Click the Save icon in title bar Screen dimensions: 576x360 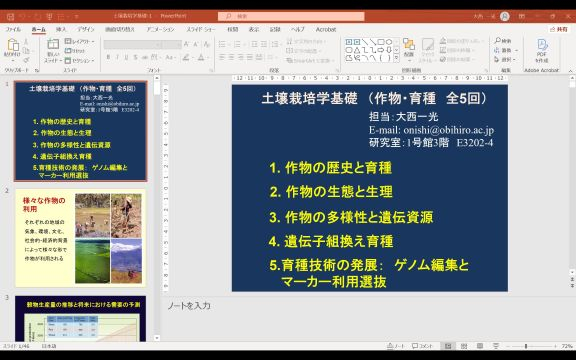(10, 17)
